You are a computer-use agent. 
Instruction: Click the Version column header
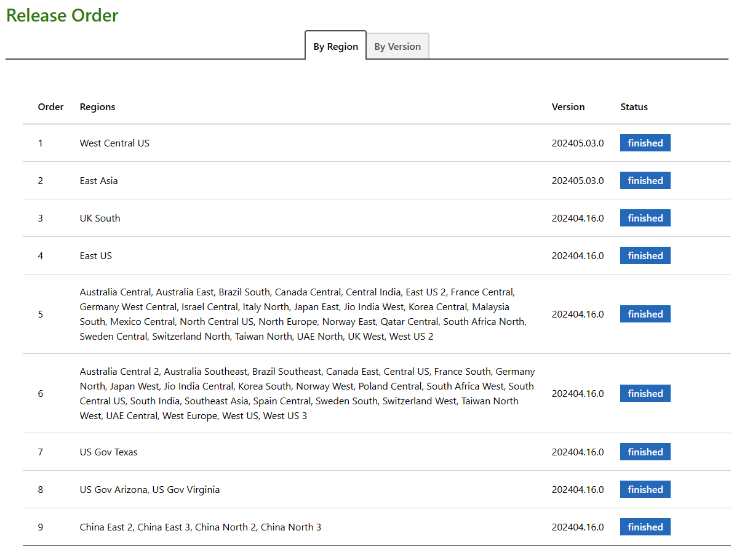[x=568, y=106]
